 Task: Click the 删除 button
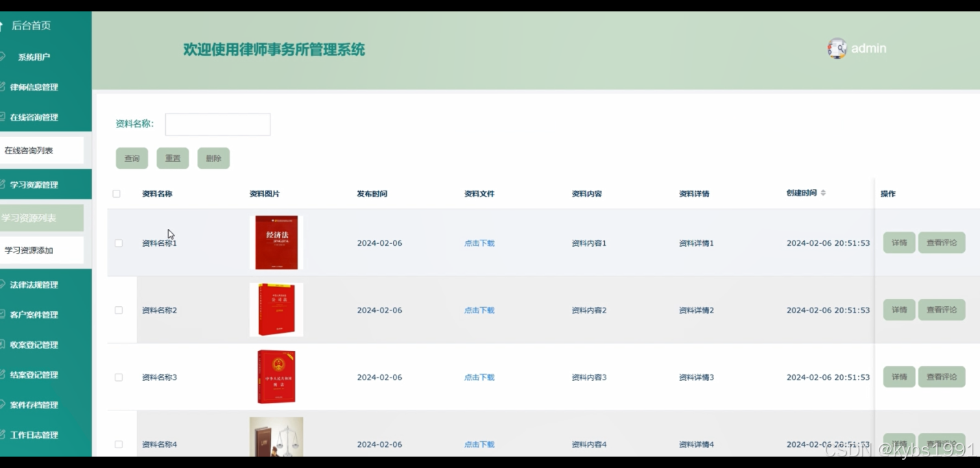(213, 158)
